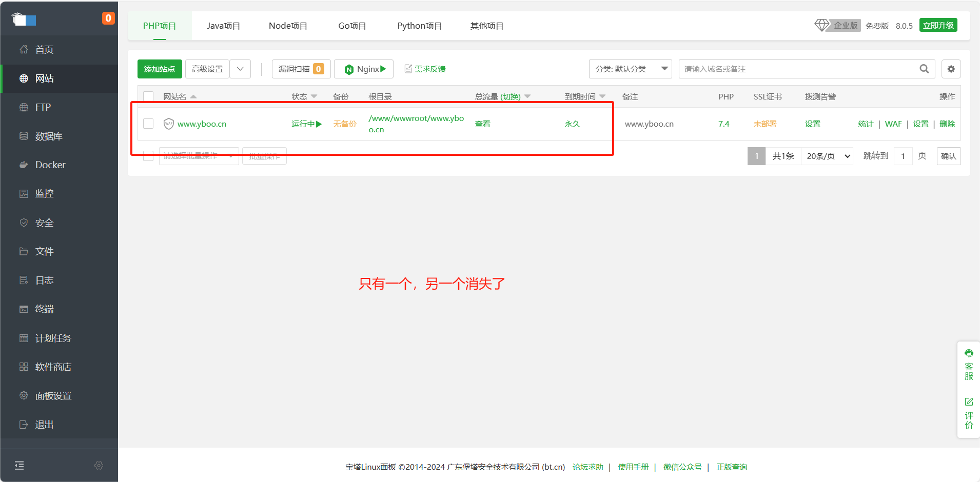Viewport: 980px width, 482px height.
Task: Click the 数据库 database icon
Action: pos(24,136)
